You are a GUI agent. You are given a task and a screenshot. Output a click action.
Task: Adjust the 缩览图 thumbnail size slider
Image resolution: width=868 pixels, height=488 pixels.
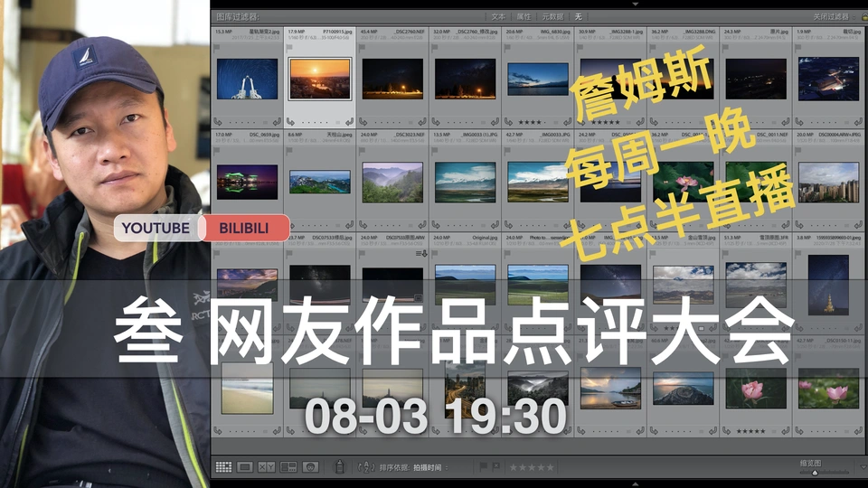[814, 472]
